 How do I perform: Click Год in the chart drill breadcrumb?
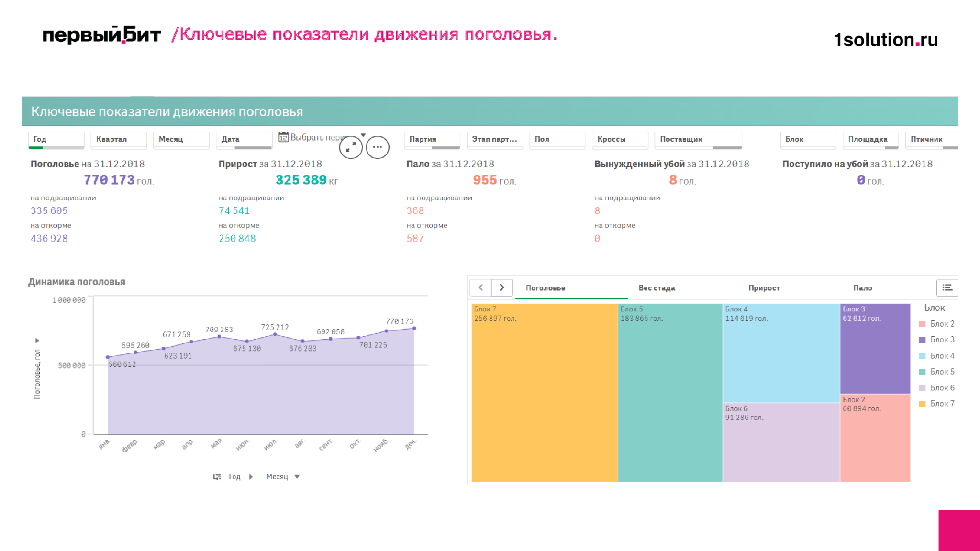pos(234,477)
